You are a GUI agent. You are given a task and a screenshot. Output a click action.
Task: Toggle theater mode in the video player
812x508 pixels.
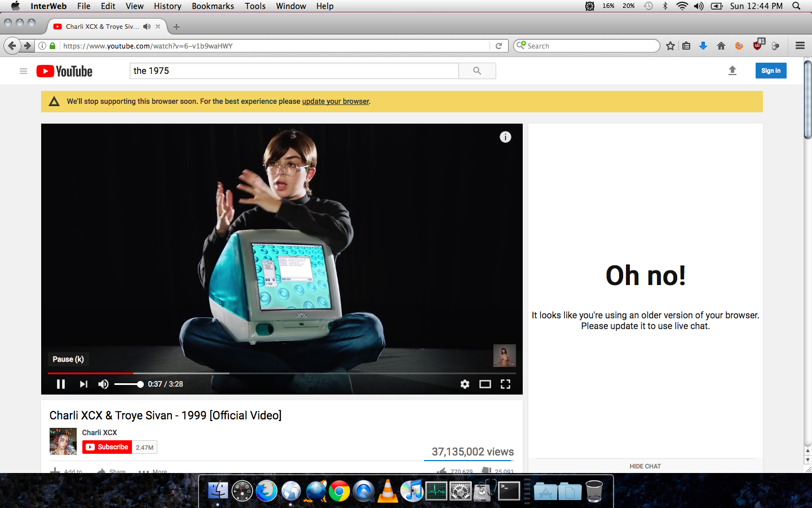click(x=485, y=384)
